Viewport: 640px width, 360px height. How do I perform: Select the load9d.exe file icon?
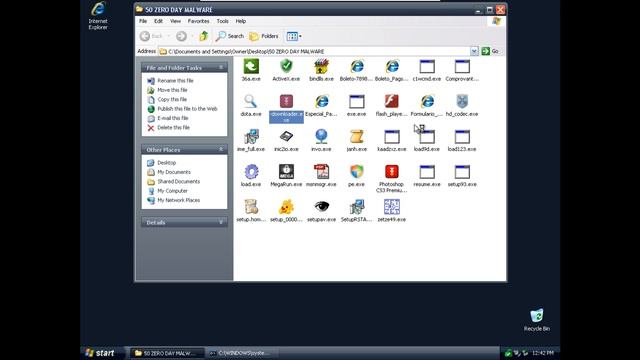tap(427, 137)
